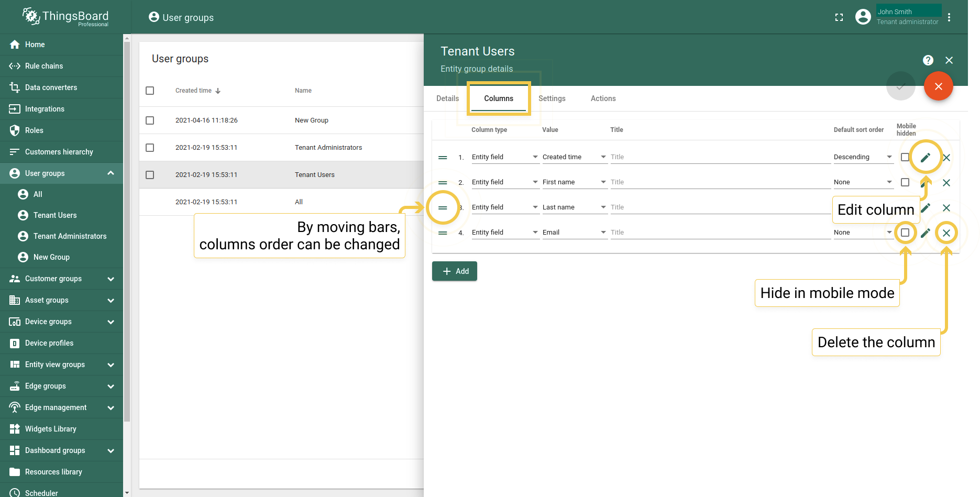Toggle fullscreen mode icon

tap(839, 17)
